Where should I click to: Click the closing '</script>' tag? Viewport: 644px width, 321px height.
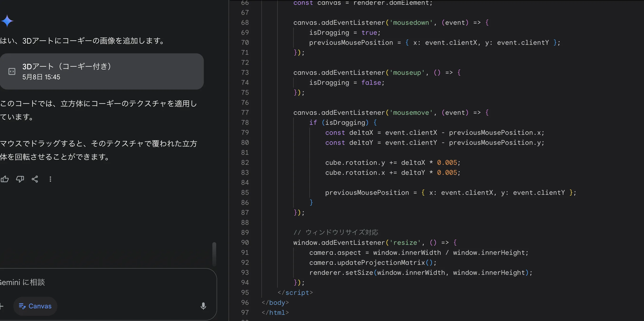click(x=295, y=292)
